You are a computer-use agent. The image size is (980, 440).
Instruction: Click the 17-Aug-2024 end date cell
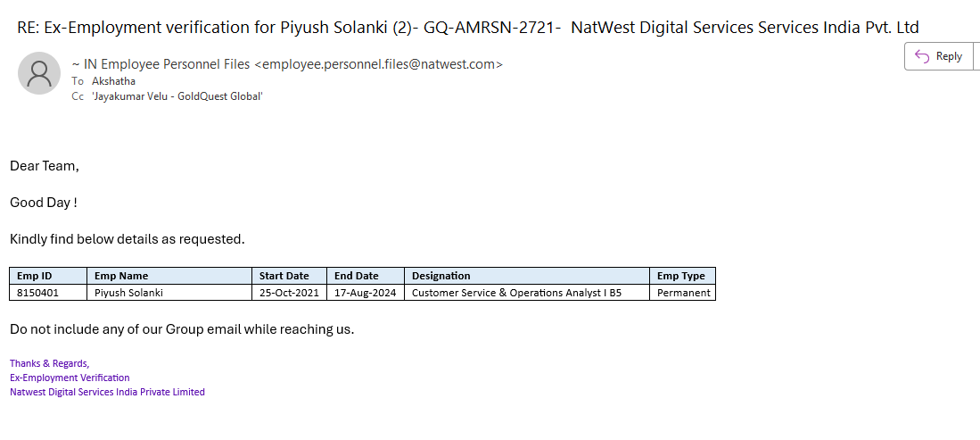(x=366, y=293)
